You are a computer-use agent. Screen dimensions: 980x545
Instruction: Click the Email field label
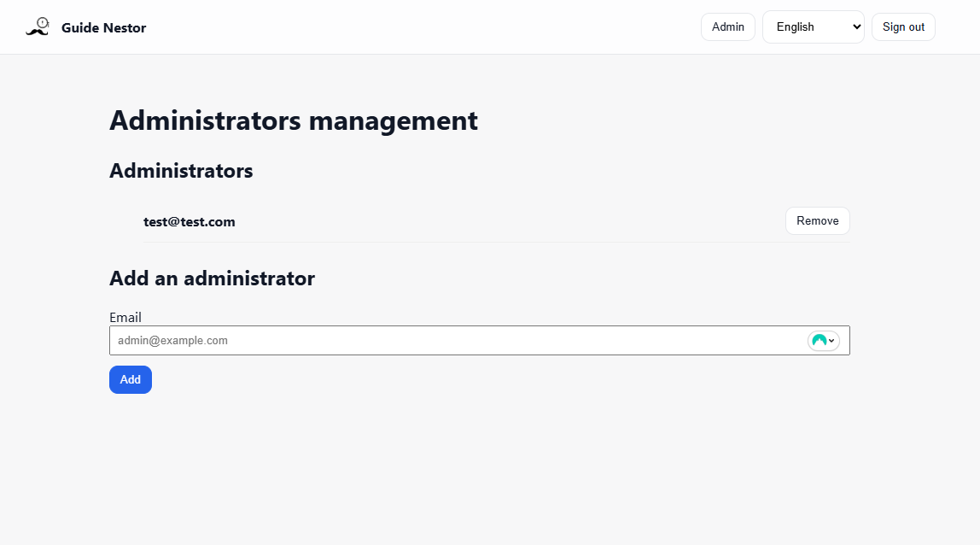point(125,318)
